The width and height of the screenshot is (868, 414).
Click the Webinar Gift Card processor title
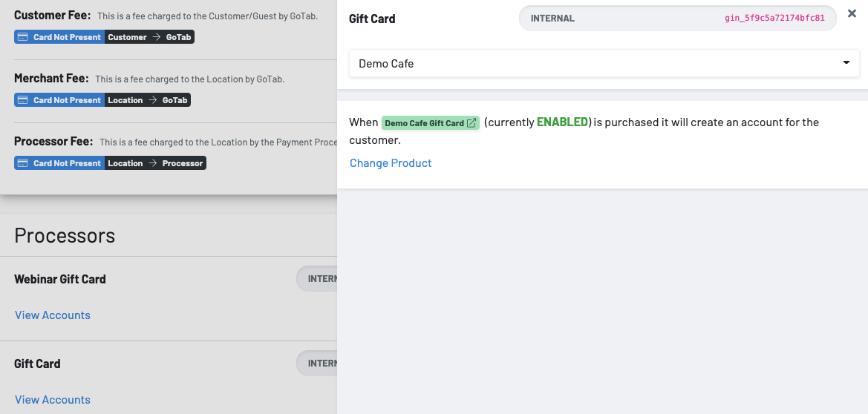[x=60, y=279]
